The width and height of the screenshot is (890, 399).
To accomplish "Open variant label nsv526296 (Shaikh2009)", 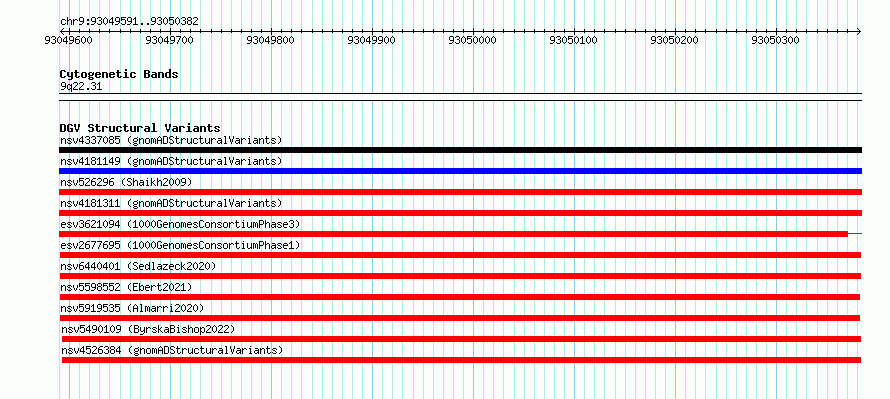I will pyautogui.click(x=126, y=182).
